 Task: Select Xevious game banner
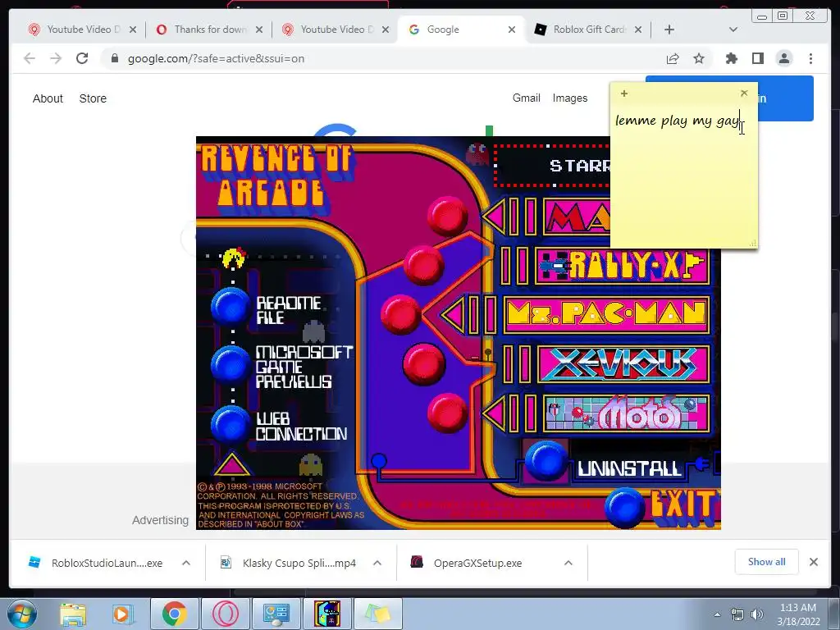pos(623,364)
